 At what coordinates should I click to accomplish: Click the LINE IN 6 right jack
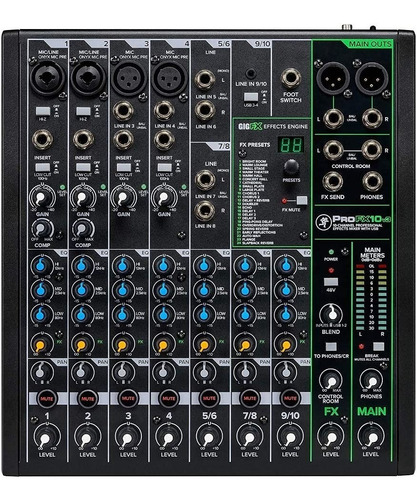point(205,110)
